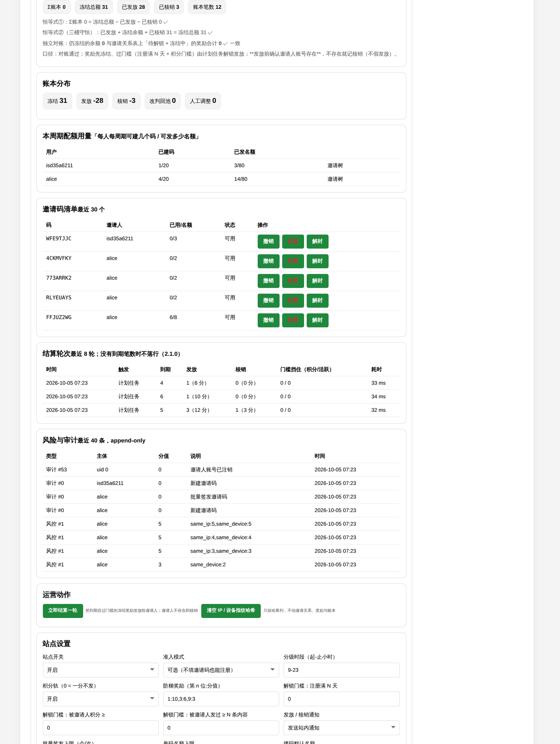Click 撤销 in the RLYEUAYS row
560x744 pixels.
point(268,300)
